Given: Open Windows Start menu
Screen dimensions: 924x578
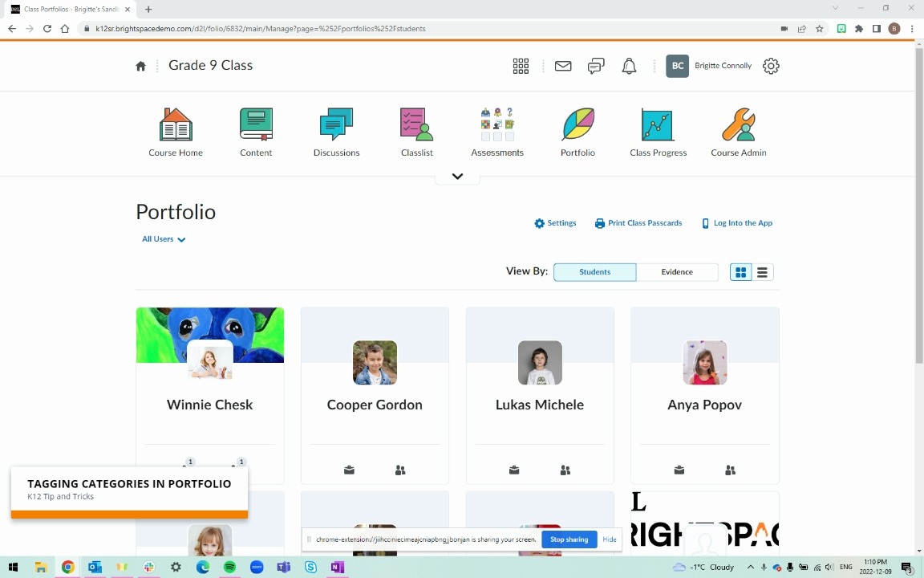Looking at the screenshot, I should (x=13, y=567).
